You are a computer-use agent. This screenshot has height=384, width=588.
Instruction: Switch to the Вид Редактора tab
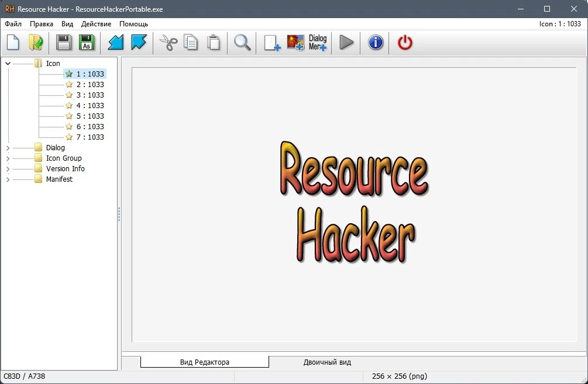[204, 362]
